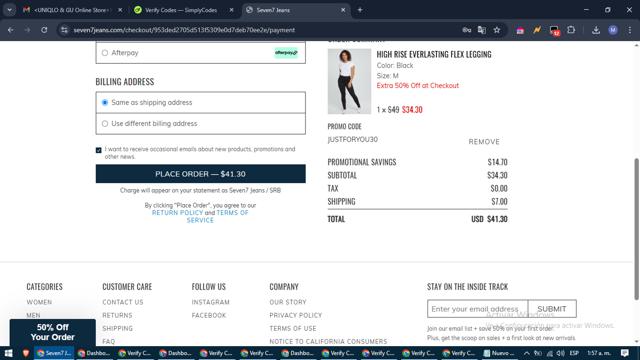Click the page vertical scrollbar
The height and width of the screenshot is (360, 640).
click(636, 229)
